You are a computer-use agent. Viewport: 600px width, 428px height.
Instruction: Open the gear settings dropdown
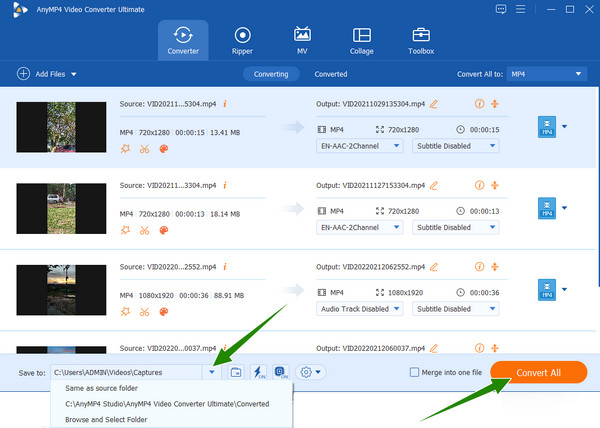(x=310, y=372)
